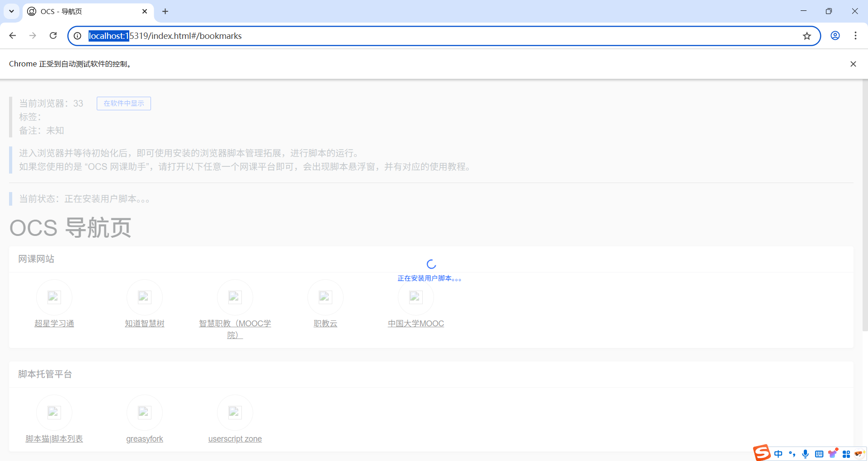This screenshot has width=868, height=461.
Task: Restore down the Chrome window
Action: click(829, 11)
